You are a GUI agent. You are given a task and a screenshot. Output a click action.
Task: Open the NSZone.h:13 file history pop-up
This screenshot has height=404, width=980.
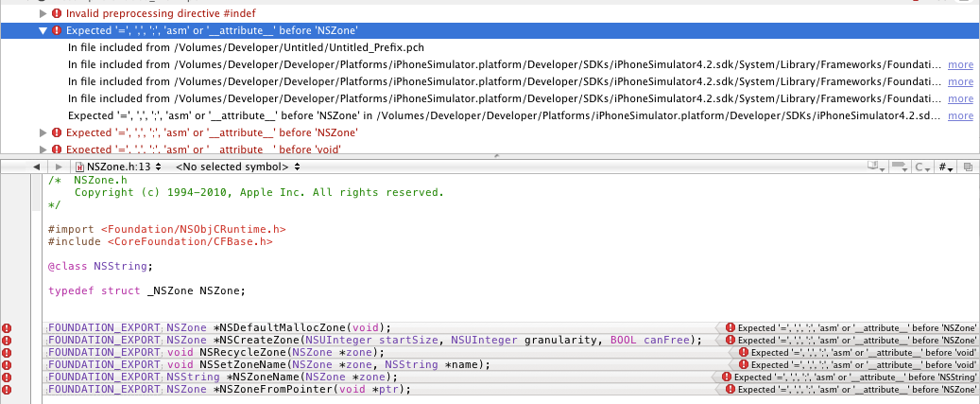point(119,167)
